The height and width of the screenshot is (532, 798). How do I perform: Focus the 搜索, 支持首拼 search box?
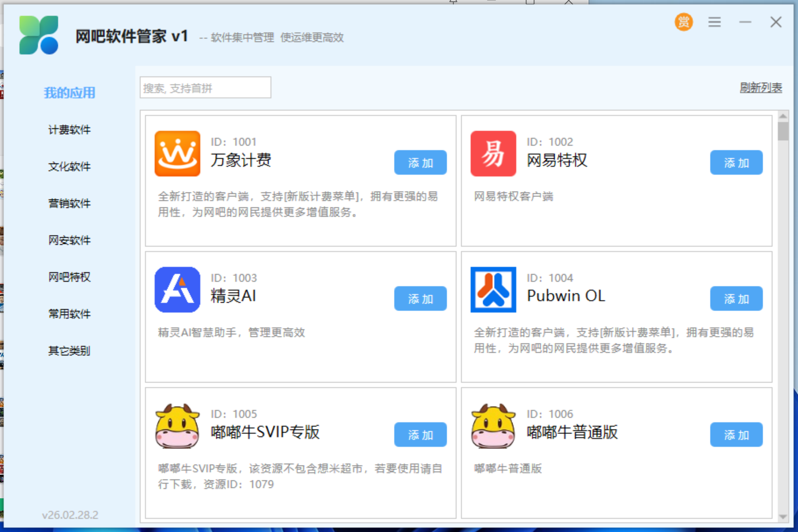pyautogui.click(x=205, y=87)
